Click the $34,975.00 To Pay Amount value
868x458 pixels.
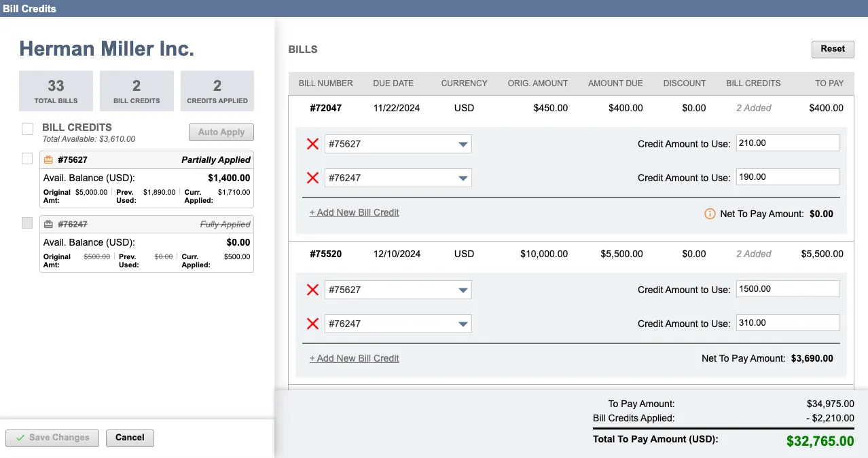[x=831, y=404]
